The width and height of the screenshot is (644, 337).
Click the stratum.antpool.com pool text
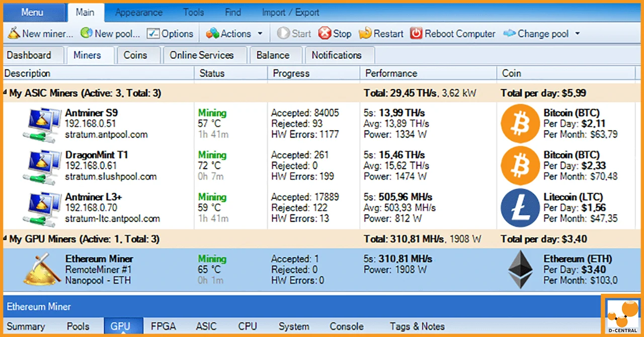[x=106, y=135]
